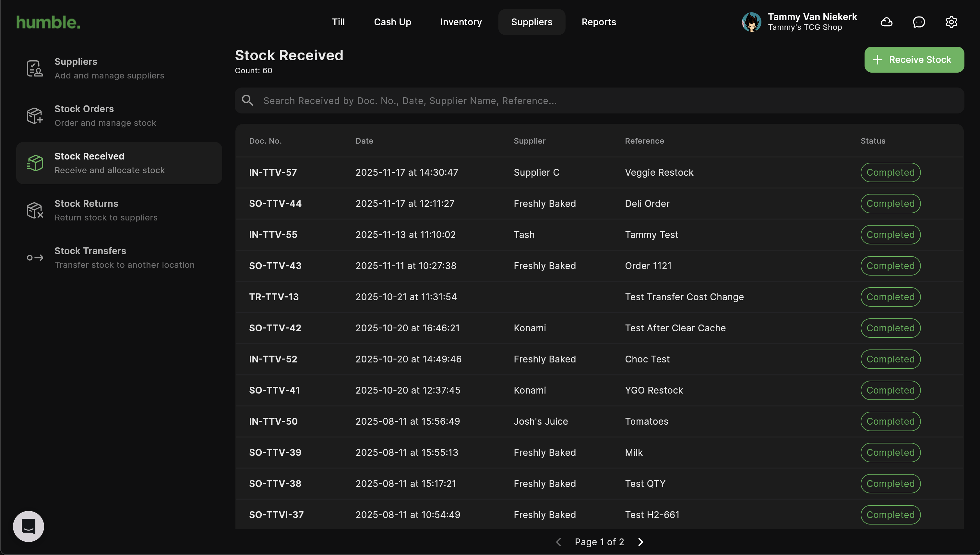Open the support chat widget bubble
Screen dimensions: 980x555
(x=29, y=526)
